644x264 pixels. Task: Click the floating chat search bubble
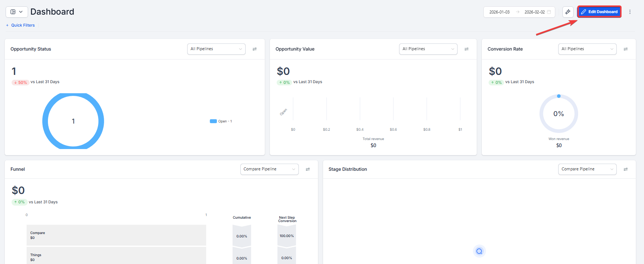coord(479,251)
